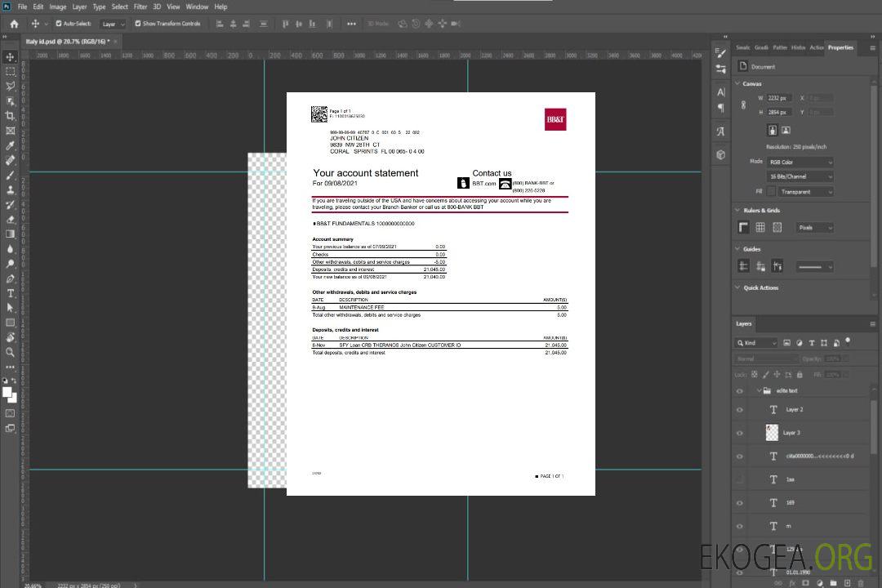Open the 16 Bits/Channel dropdown
The width and height of the screenshot is (882, 588).
[800, 176]
